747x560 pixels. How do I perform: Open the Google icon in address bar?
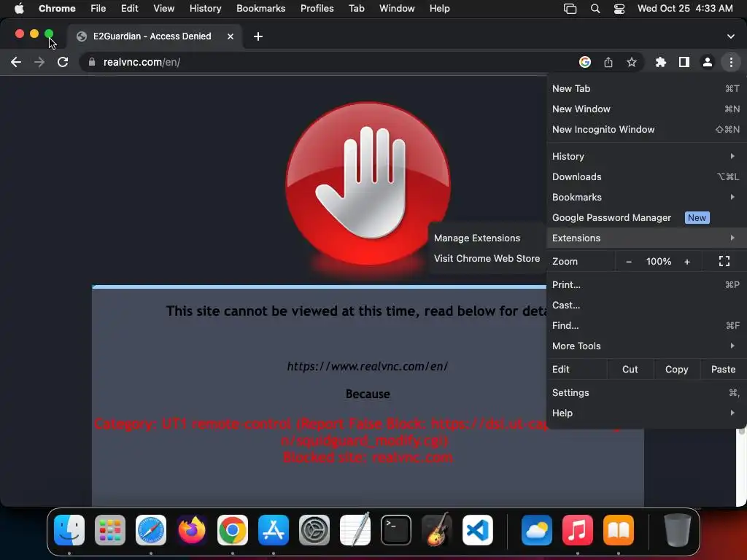[x=585, y=62]
